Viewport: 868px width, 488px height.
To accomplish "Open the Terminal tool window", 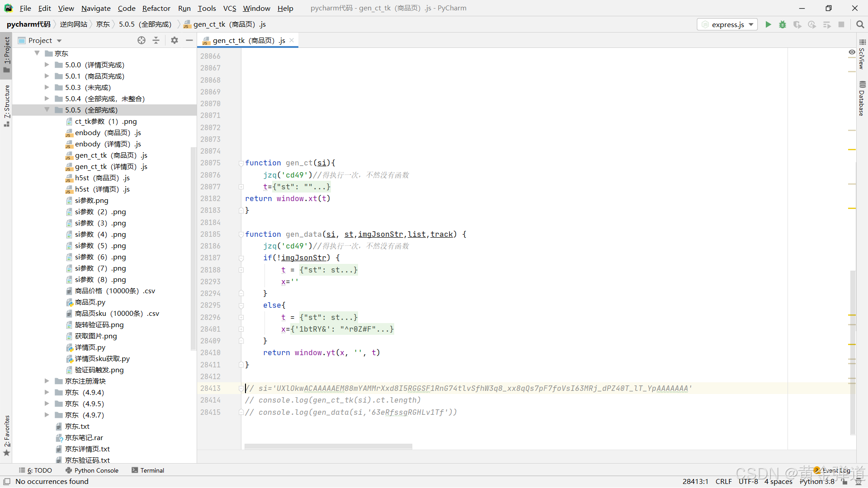I will tap(148, 470).
